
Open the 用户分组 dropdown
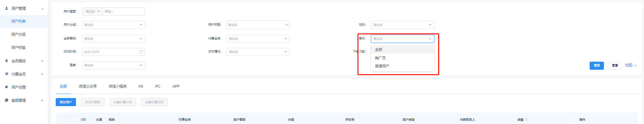tap(113, 25)
